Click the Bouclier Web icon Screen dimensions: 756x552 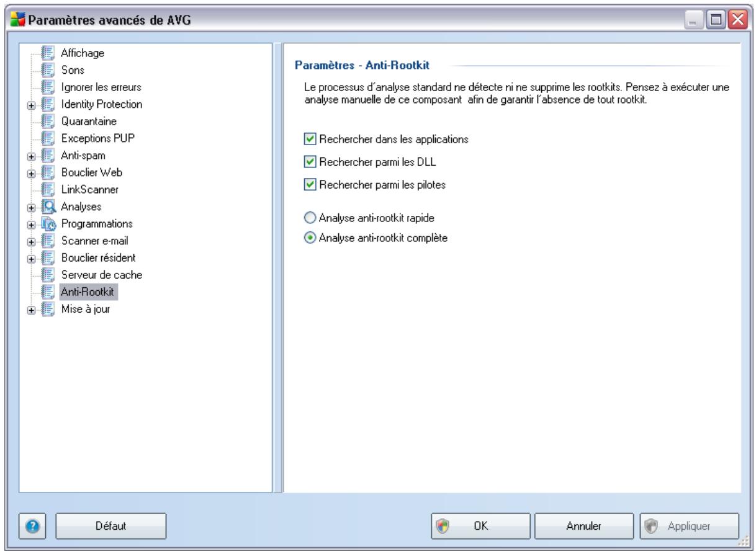(48, 172)
